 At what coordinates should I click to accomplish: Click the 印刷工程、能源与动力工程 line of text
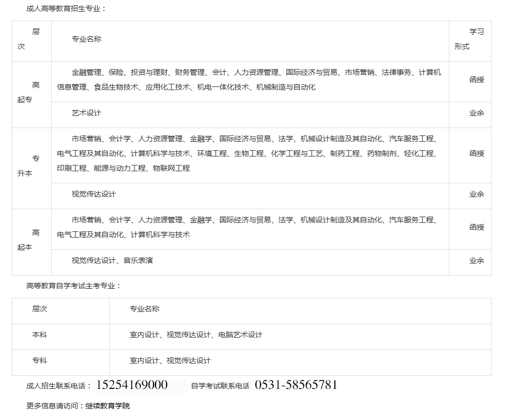tap(123, 168)
